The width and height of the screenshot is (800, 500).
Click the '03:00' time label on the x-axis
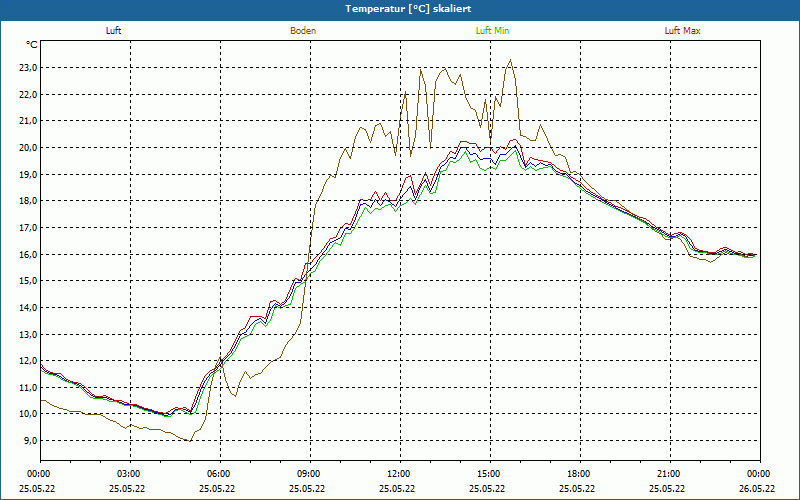(131, 474)
